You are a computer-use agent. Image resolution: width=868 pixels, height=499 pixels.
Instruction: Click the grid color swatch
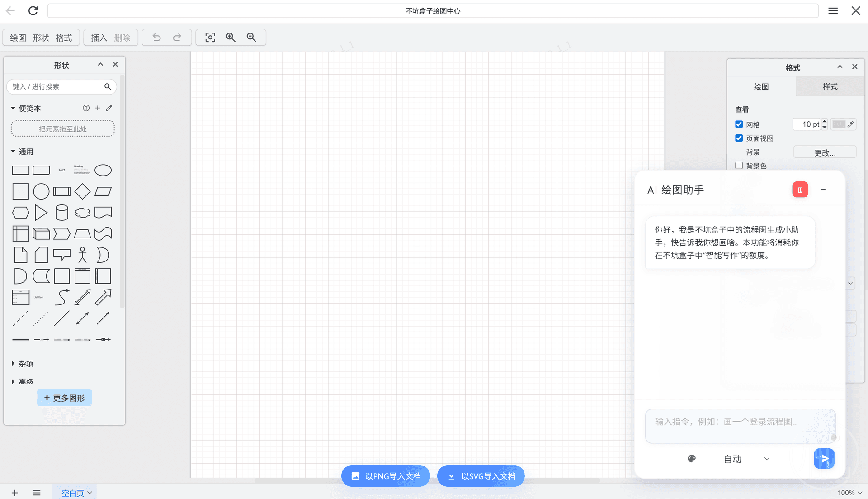(x=839, y=124)
